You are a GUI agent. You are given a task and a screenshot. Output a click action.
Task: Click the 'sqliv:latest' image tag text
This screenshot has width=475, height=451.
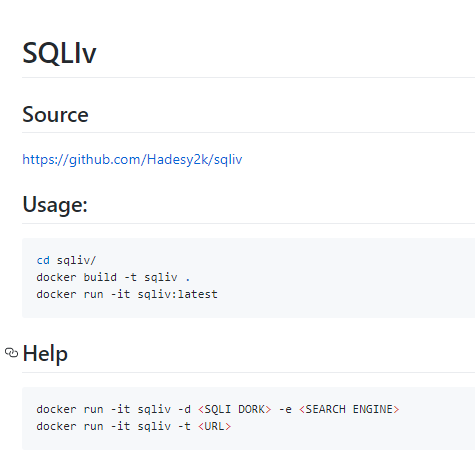click(177, 294)
